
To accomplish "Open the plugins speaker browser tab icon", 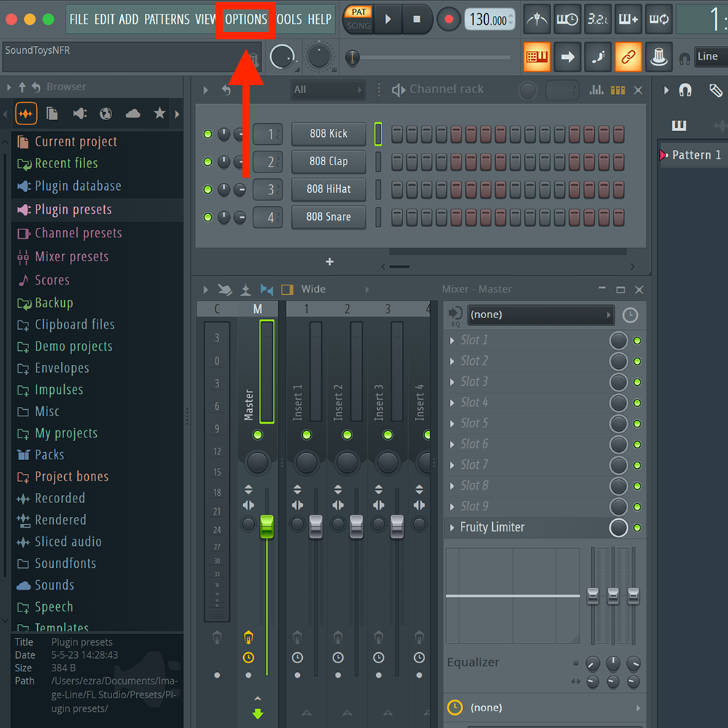I will 79,114.
